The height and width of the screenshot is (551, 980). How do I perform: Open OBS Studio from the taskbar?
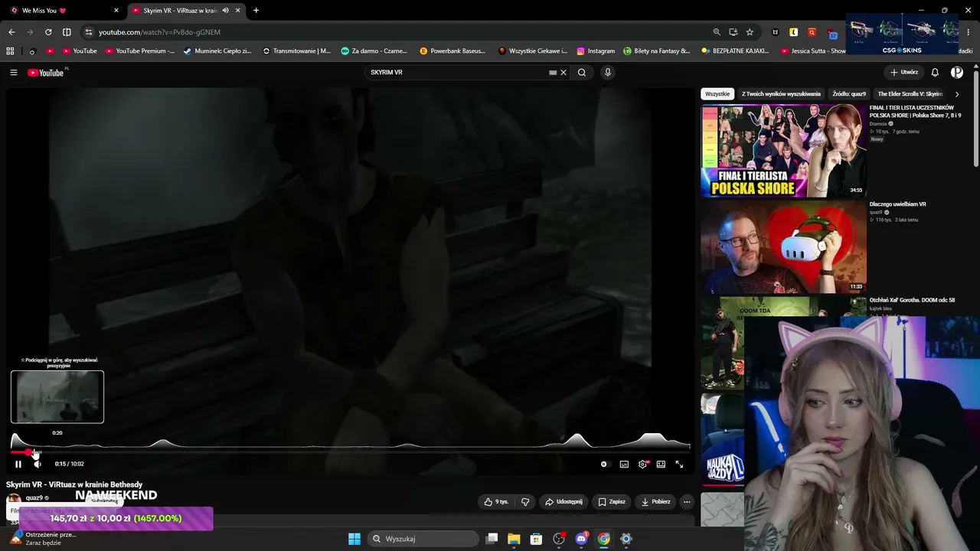click(x=559, y=539)
